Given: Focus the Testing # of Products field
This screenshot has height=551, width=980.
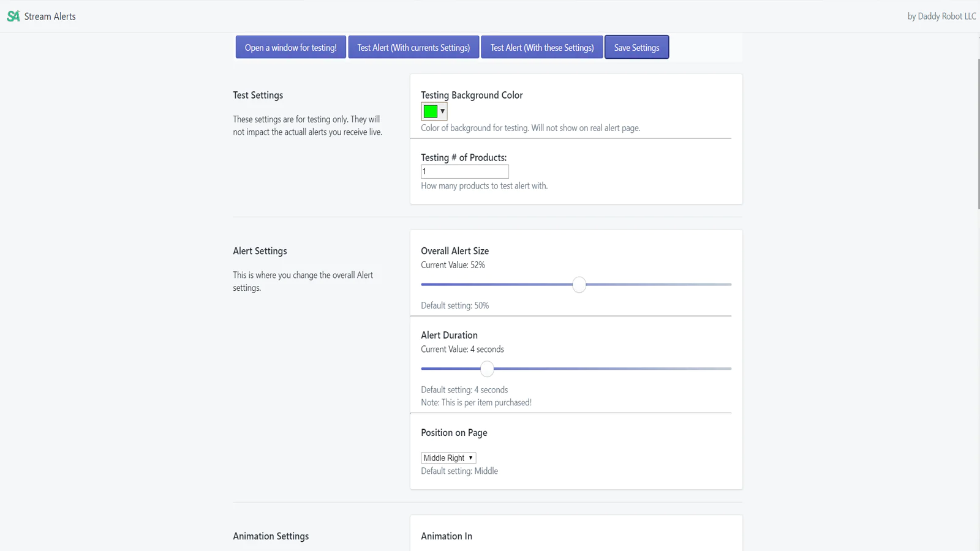Looking at the screenshot, I should [x=464, y=171].
